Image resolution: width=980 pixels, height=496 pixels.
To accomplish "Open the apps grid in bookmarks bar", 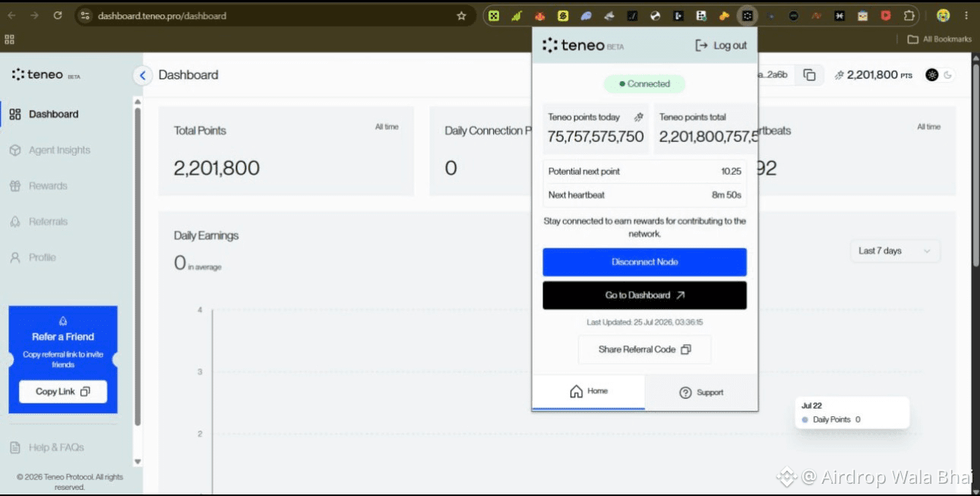I will (x=10, y=39).
